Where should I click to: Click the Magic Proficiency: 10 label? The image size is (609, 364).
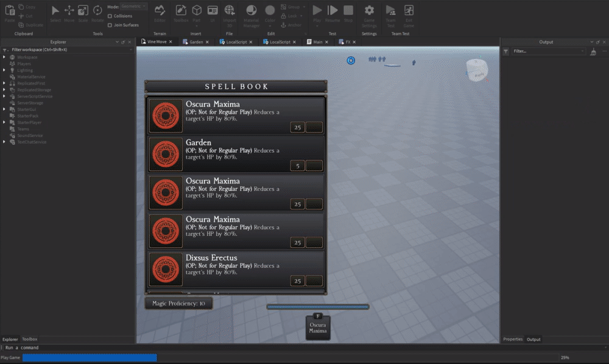pos(178,304)
